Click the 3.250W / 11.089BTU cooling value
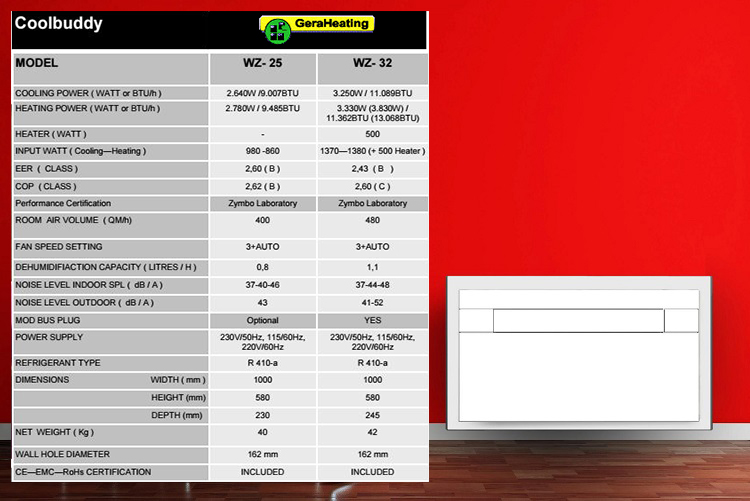 (x=373, y=93)
